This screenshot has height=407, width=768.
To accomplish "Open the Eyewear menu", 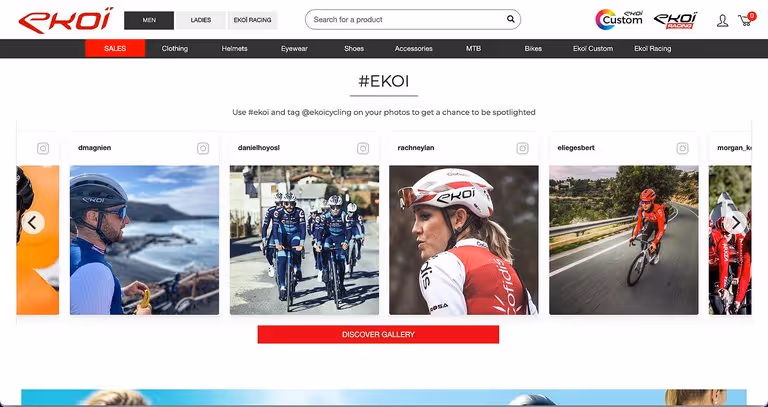I will pos(294,48).
